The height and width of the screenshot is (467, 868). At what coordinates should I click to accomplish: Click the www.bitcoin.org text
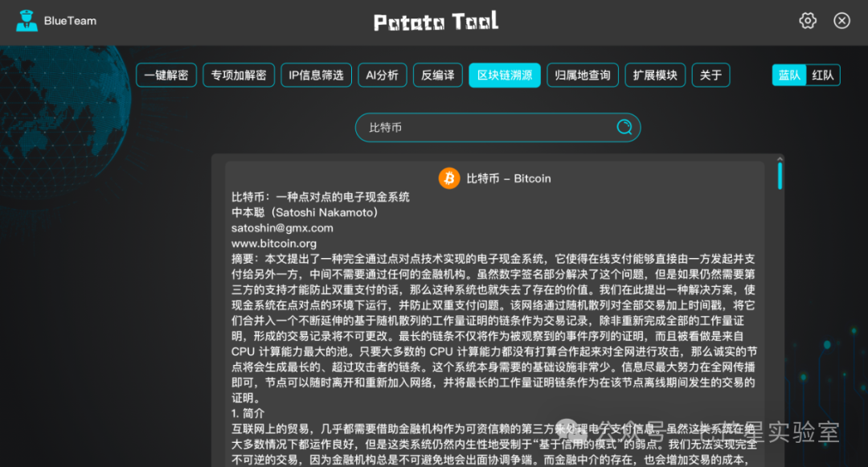pos(274,244)
